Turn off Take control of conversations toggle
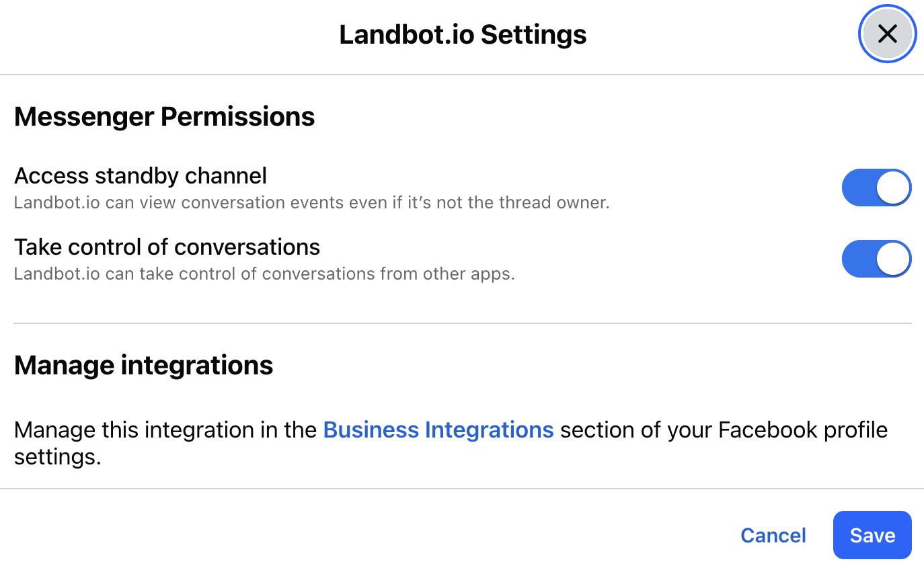924x574 pixels. point(876,259)
